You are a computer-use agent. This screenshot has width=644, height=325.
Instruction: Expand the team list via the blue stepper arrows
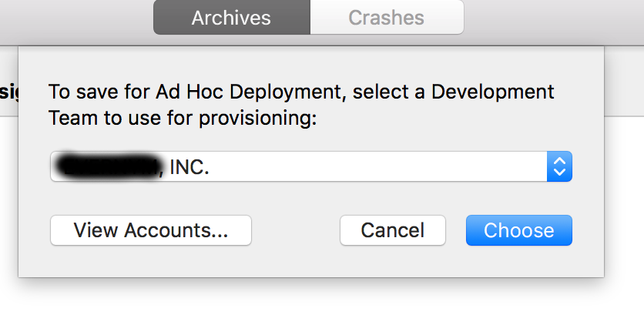[559, 166]
